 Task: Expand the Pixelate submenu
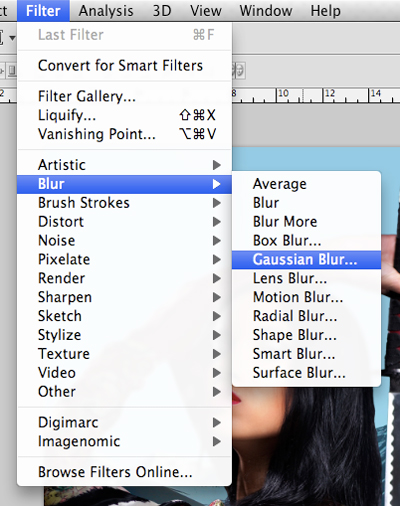[x=124, y=259]
